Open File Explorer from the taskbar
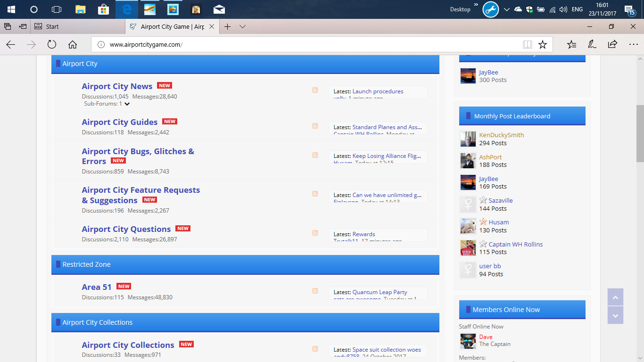Viewport: 644px width, 362px height. pyautogui.click(x=80, y=9)
